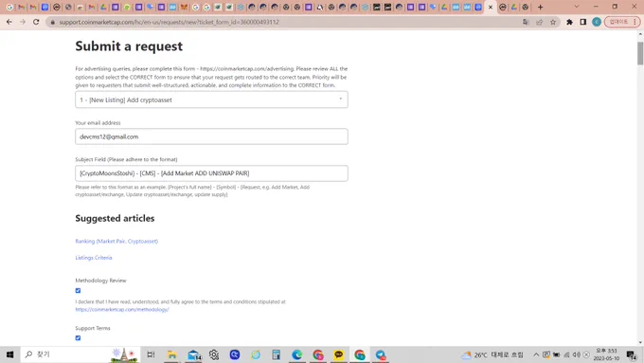
Task: Click the scrollbar down arrow
Action: pyautogui.click(x=640, y=342)
